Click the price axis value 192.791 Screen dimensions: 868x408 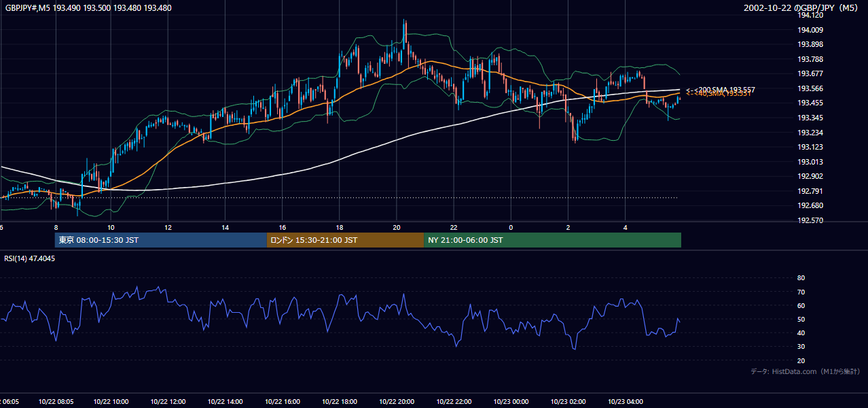(x=811, y=191)
